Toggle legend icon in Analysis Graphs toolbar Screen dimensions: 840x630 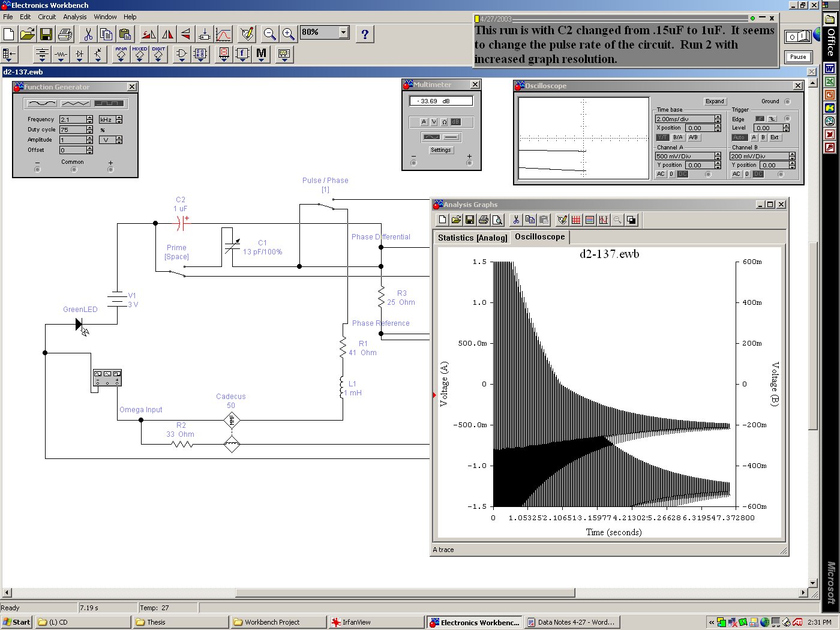click(590, 220)
